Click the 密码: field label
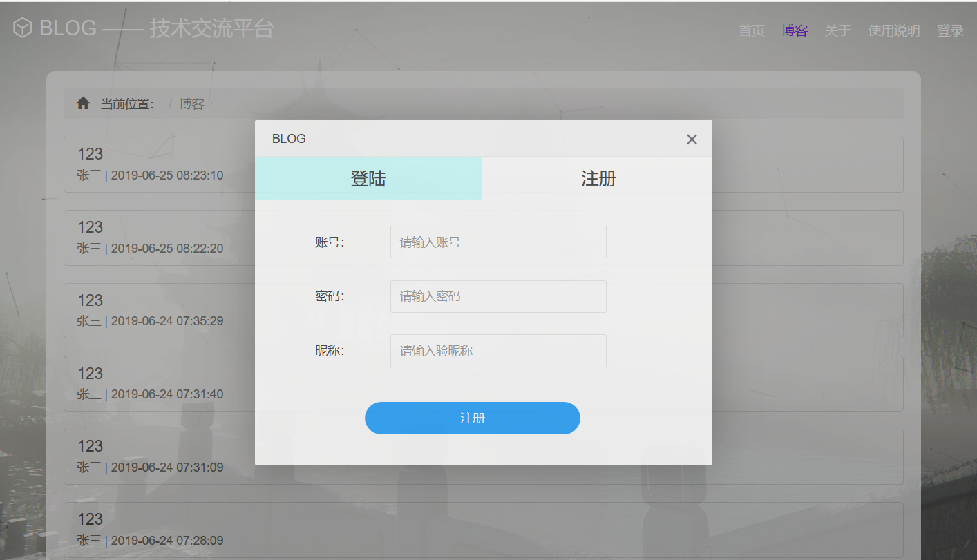The height and width of the screenshot is (560, 977). [x=330, y=296]
